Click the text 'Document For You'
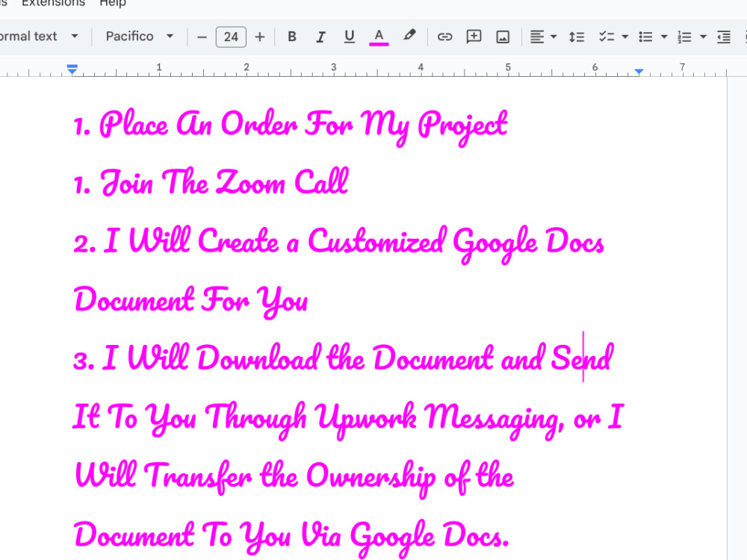 (191, 301)
